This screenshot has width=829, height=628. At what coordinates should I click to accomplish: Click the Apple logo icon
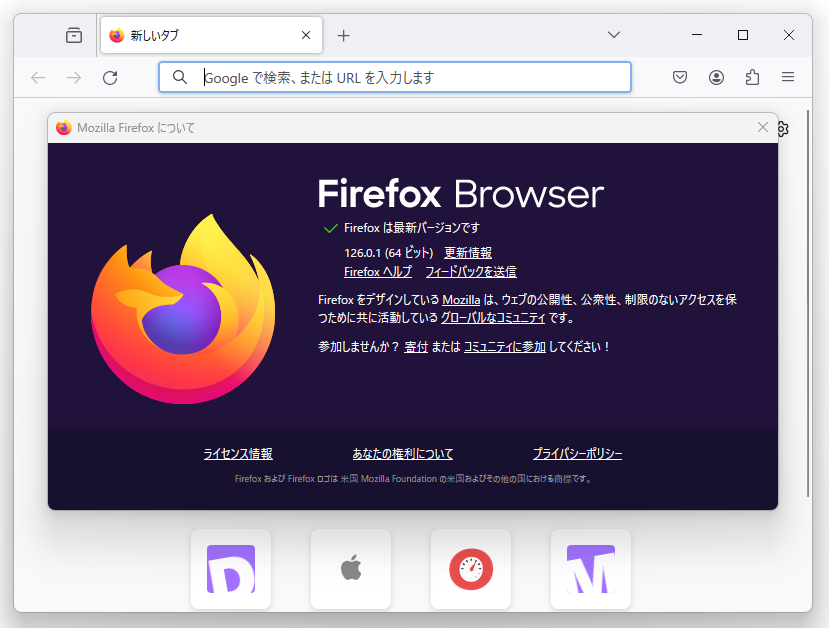coord(351,569)
